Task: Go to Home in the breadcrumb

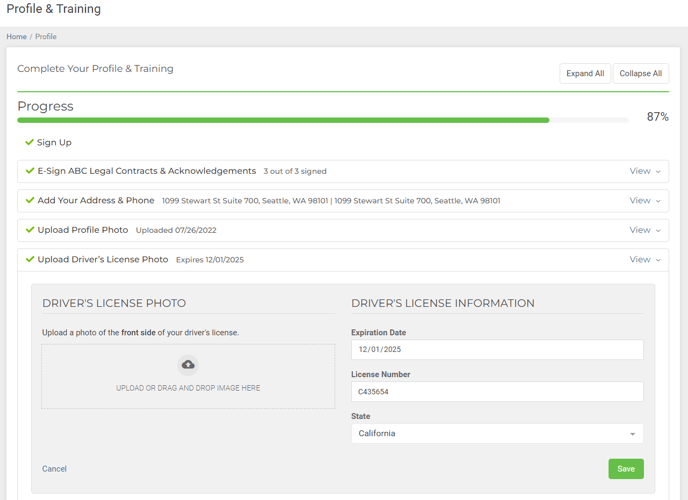Action: tap(16, 37)
